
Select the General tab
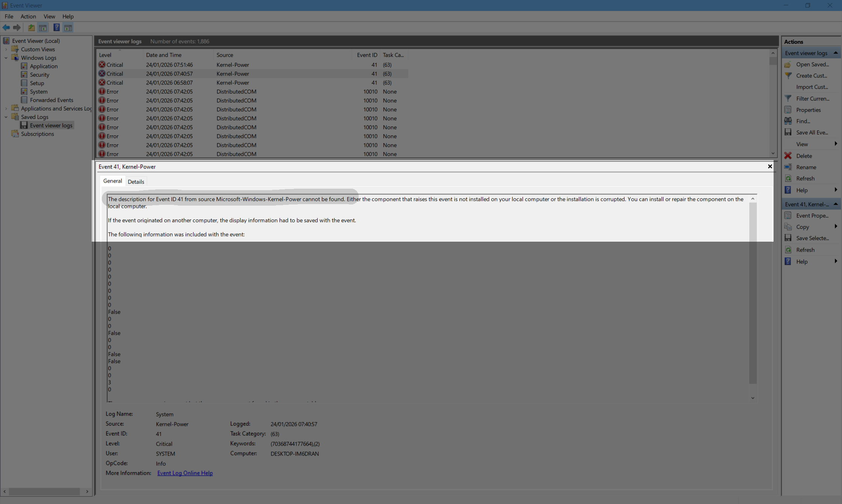coord(112,181)
